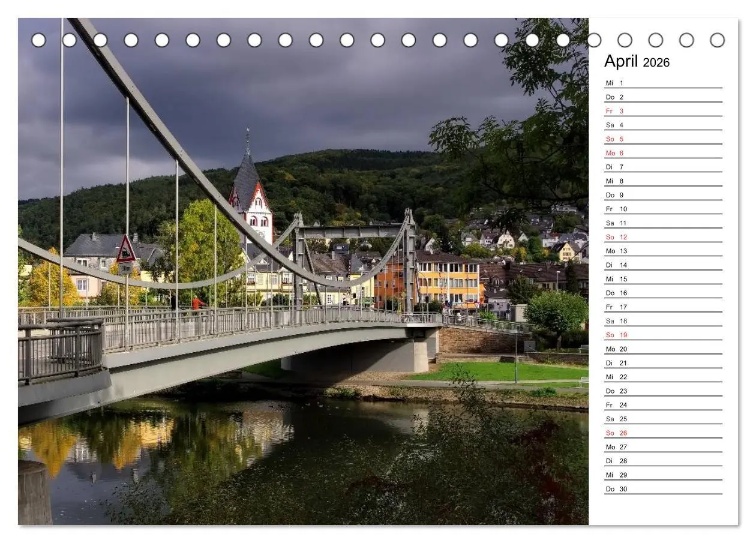This screenshot has height=543, width=756.
Task: Click the row "Mi 8"
Action: 663,181
